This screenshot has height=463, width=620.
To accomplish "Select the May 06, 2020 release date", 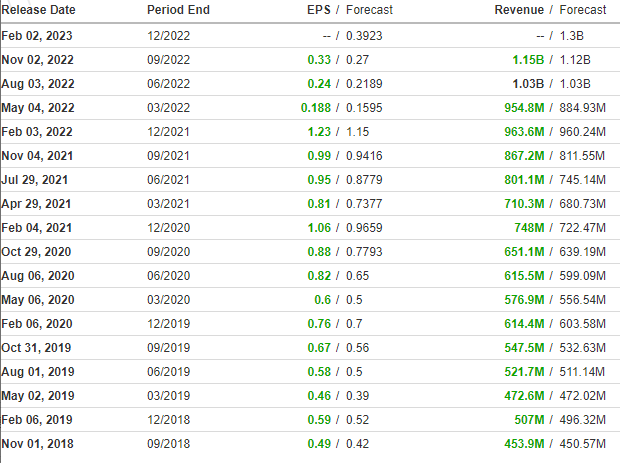I will tap(38, 300).
